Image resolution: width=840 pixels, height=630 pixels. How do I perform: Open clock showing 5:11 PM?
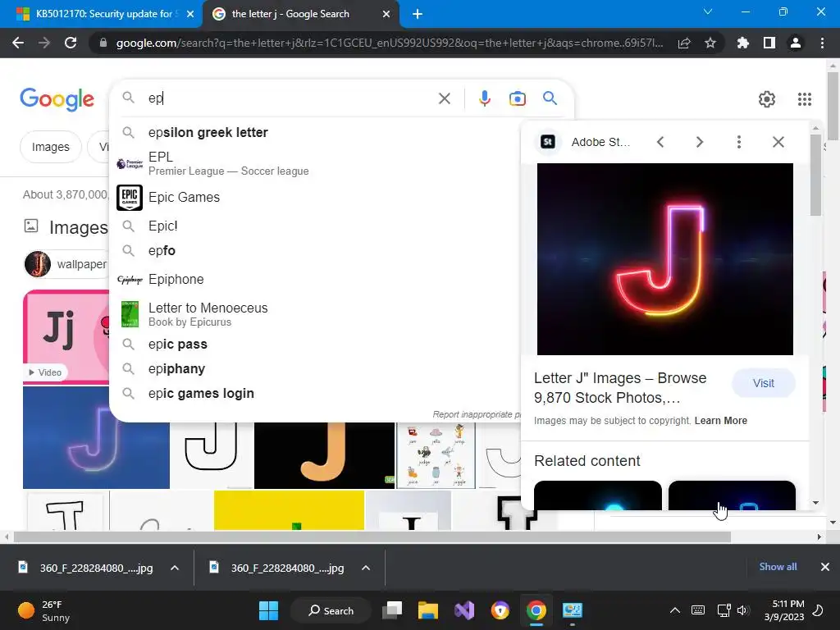coord(784,610)
